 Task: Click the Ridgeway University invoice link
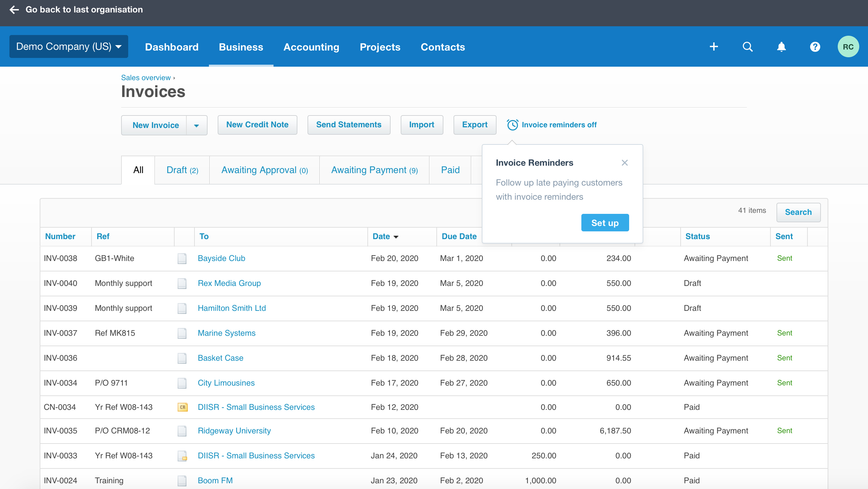234,430
